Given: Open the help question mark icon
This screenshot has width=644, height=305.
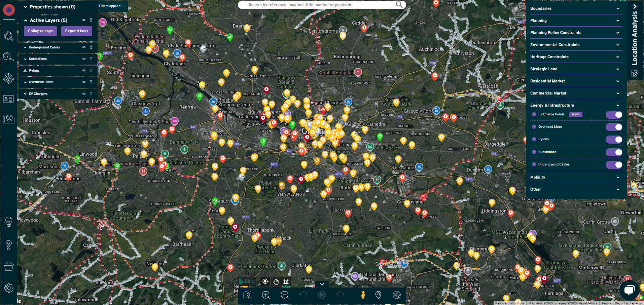Looking at the screenshot, I should tap(9, 245).
